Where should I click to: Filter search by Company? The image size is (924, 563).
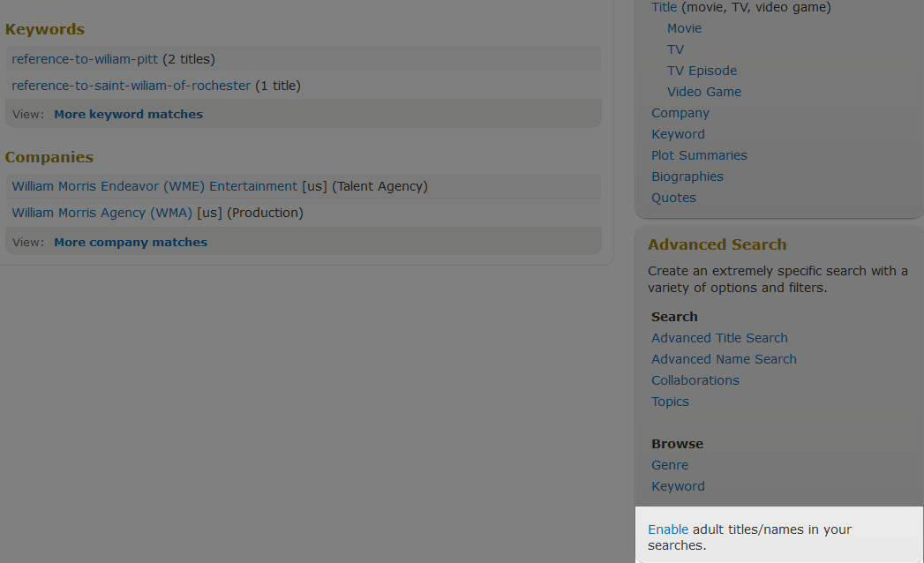[680, 113]
